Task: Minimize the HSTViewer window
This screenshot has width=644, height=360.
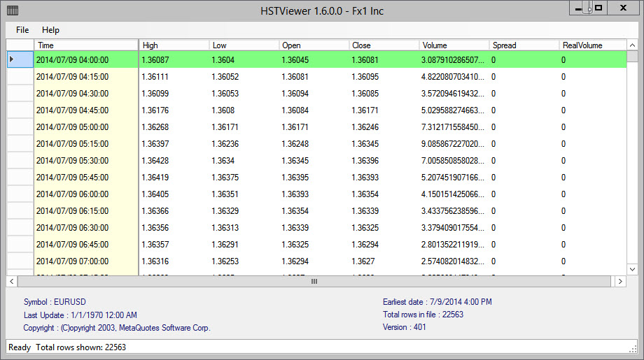Action: point(579,8)
